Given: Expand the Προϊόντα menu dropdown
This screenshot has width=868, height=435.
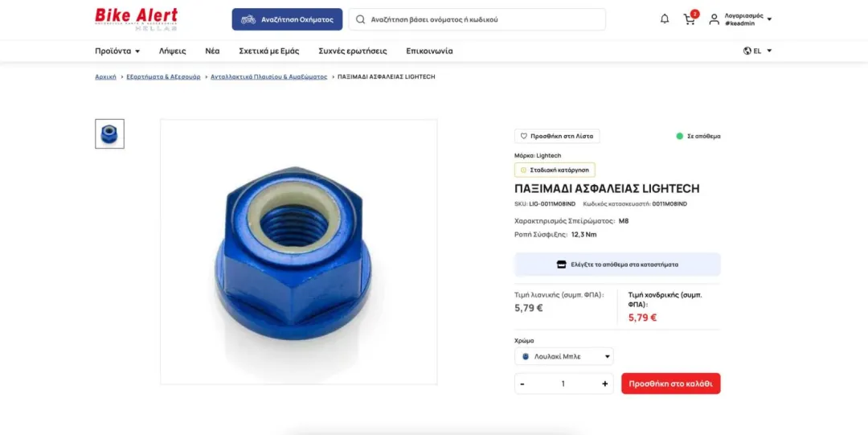Looking at the screenshot, I should pos(117,51).
